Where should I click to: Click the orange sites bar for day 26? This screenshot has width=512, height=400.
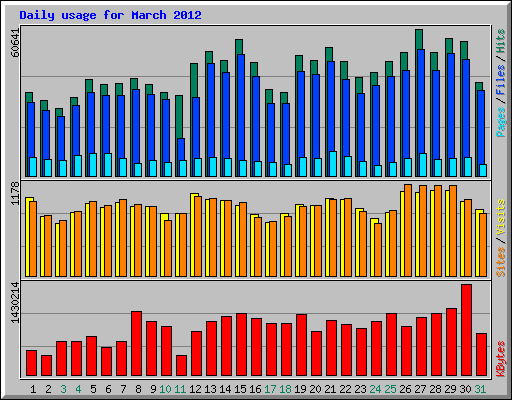[408, 230]
